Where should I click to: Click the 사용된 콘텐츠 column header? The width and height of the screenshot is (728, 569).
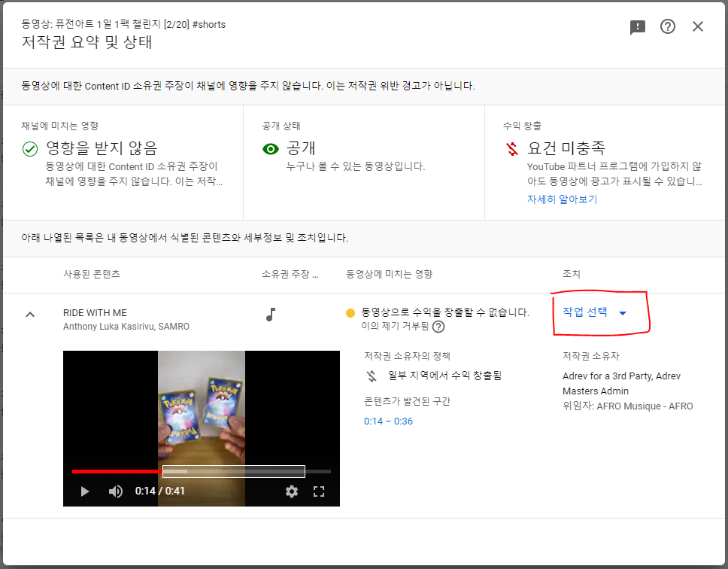point(92,274)
